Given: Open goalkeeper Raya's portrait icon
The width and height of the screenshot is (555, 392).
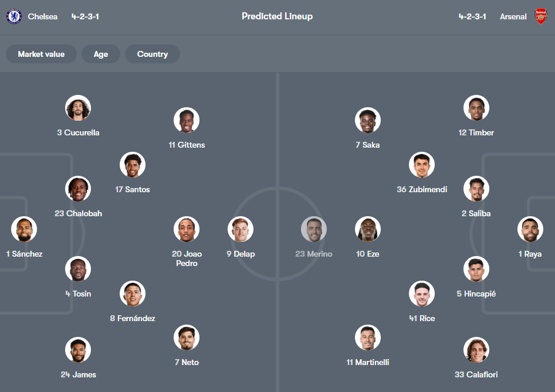Looking at the screenshot, I should coord(530,229).
